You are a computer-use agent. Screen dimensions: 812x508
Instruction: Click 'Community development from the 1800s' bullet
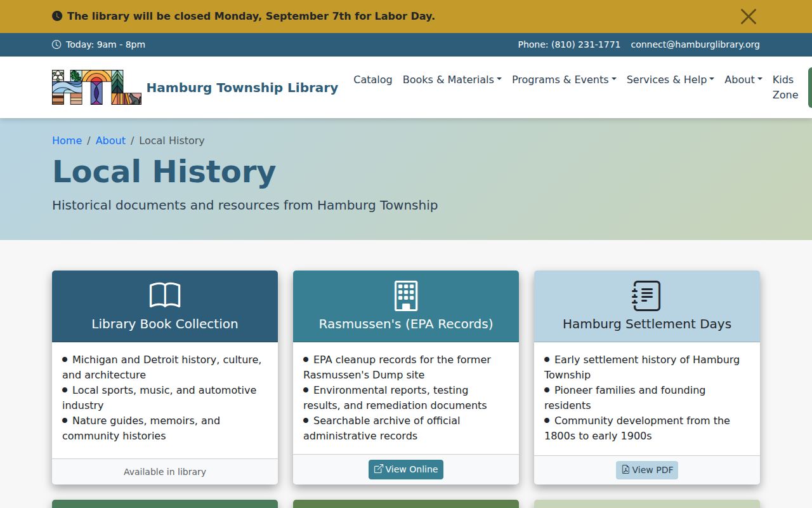[x=637, y=428]
